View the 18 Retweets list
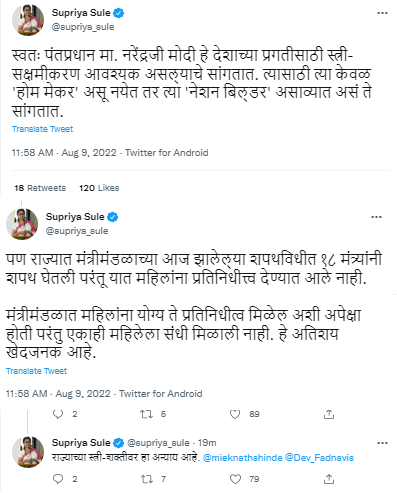 click(40, 188)
